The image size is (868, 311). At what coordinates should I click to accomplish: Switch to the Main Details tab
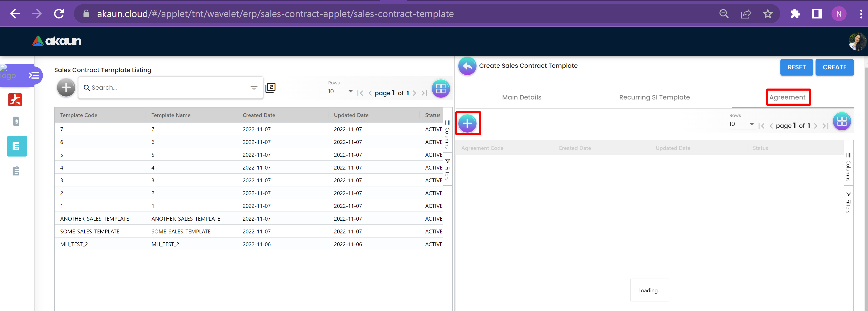point(521,97)
